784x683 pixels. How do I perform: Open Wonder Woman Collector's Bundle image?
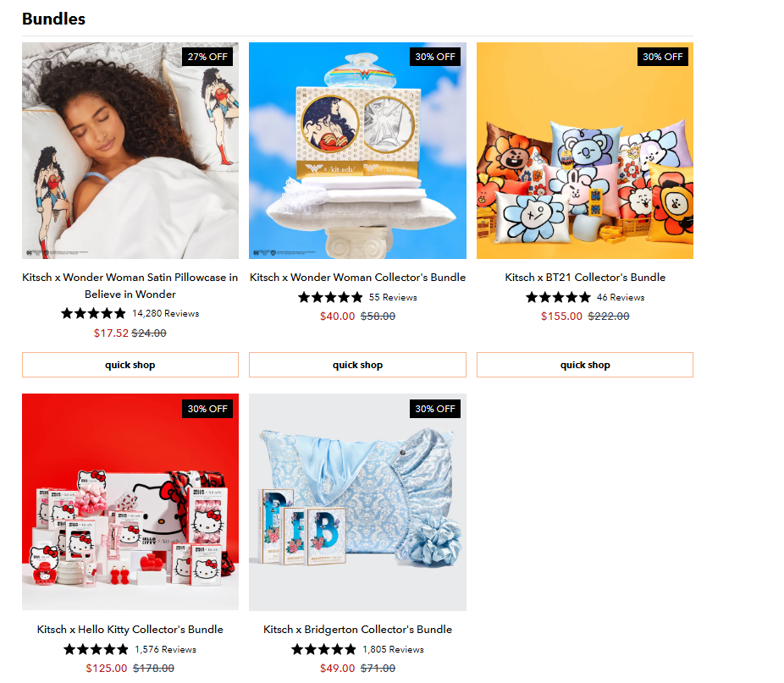click(357, 151)
